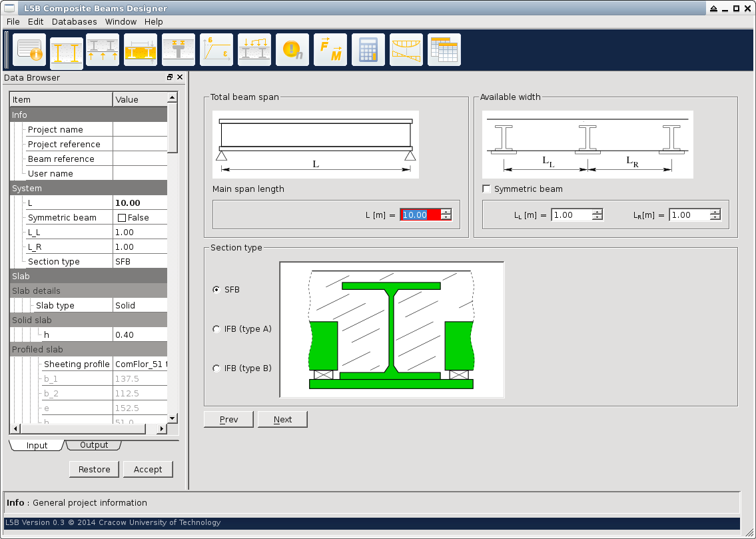The image size is (756, 539).
Task: Open the Databases menu
Action: [75, 22]
